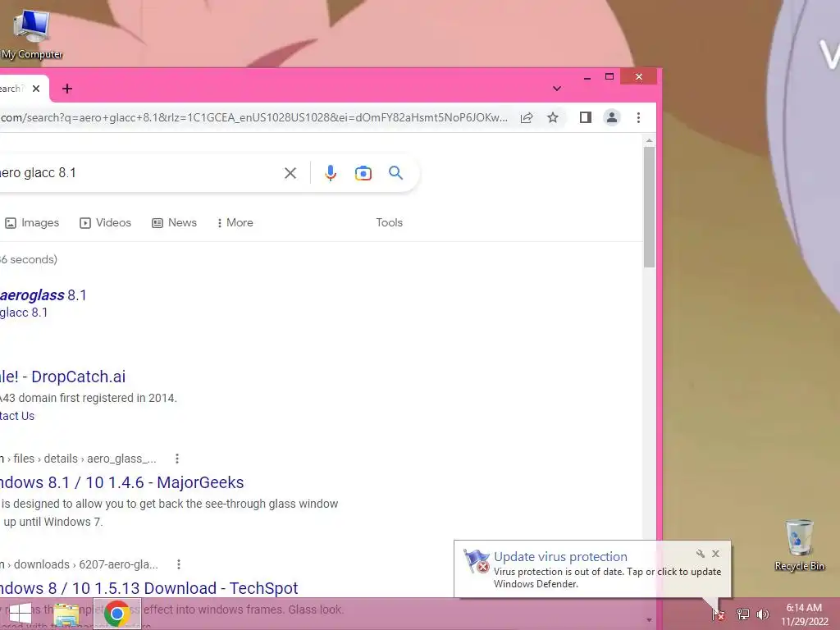Switch to Videos results tab

tap(106, 223)
